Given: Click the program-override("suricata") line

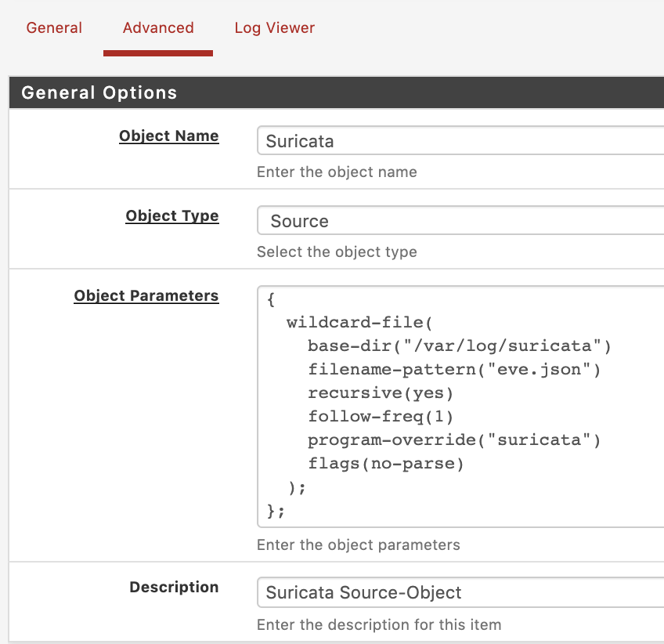Looking at the screenshot, I should (x=454, y=440).
